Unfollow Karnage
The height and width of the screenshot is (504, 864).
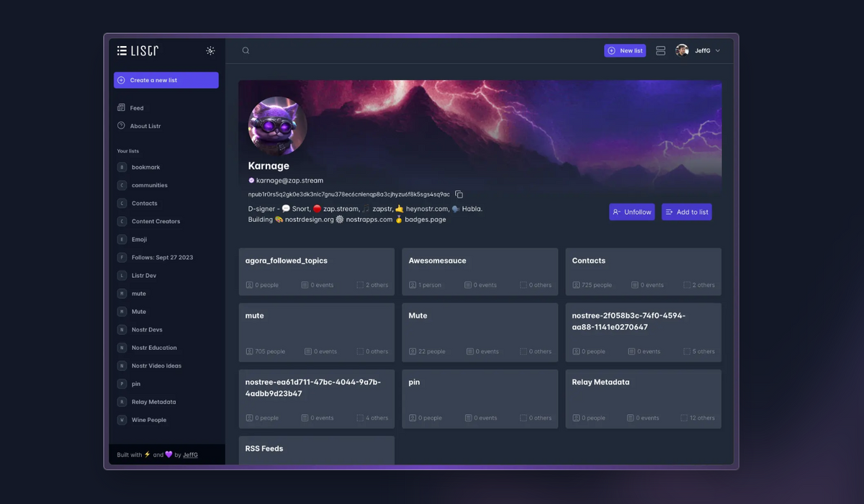point(631,212)
